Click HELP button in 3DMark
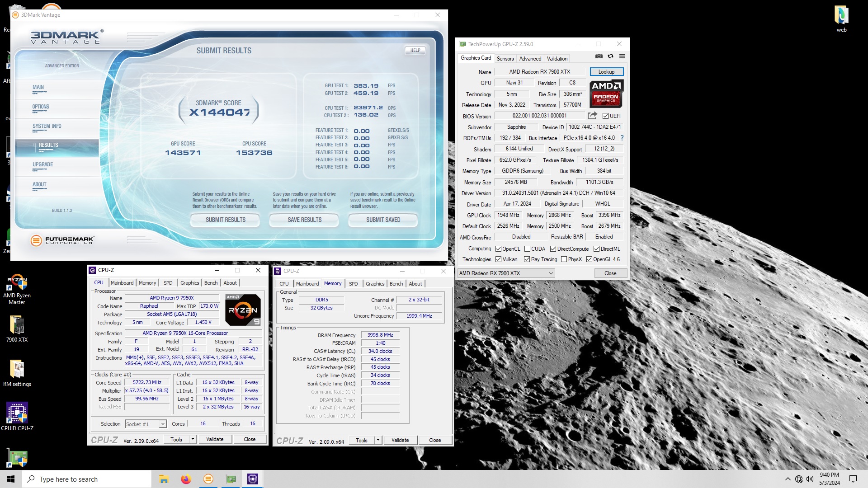Viewport: 868px width, 488px height. pyautogui.click(x=415, y=51)
